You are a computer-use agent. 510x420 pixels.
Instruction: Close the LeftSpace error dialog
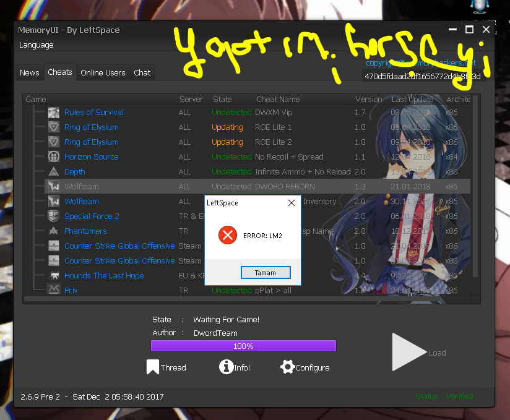tap(292, 203)
